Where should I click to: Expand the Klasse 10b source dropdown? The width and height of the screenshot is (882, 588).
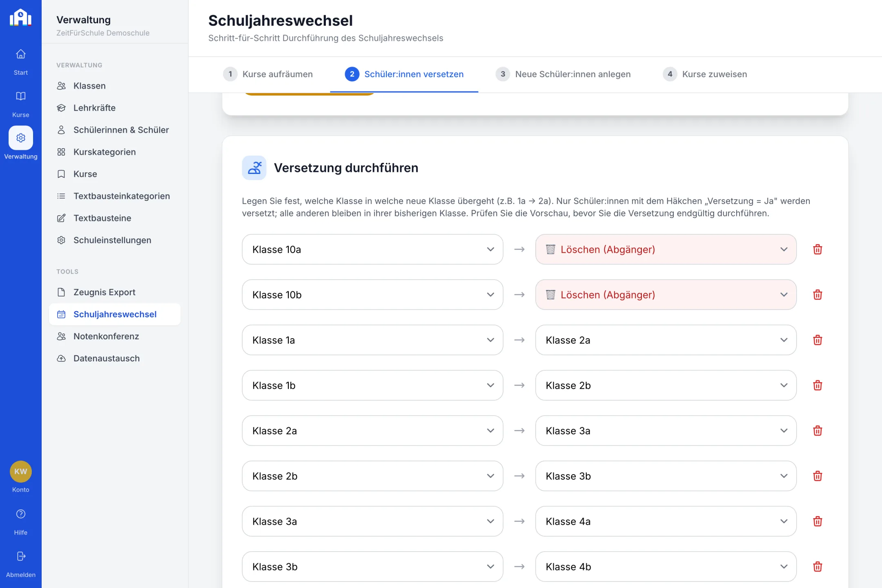pyautogui.click(x=372, y=295)
